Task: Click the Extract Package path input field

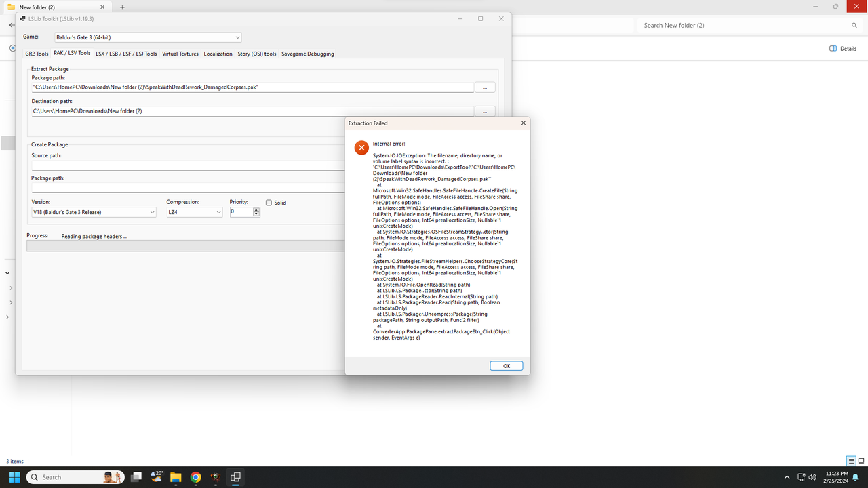Action: click(x=252, y=87)
